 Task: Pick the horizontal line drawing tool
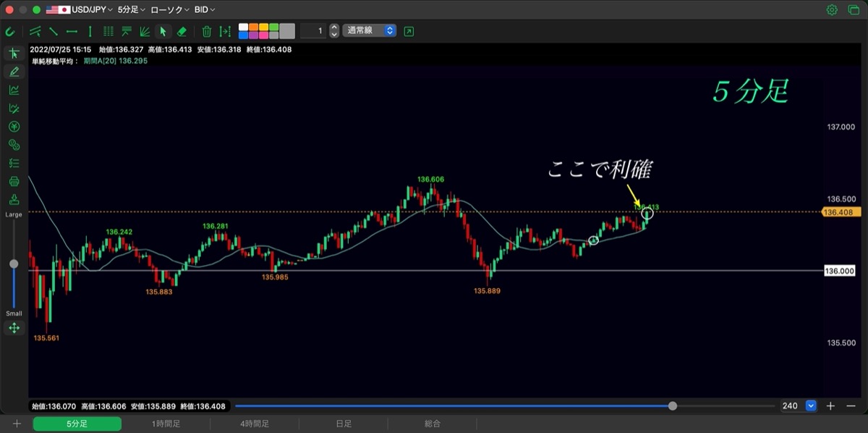72,31
